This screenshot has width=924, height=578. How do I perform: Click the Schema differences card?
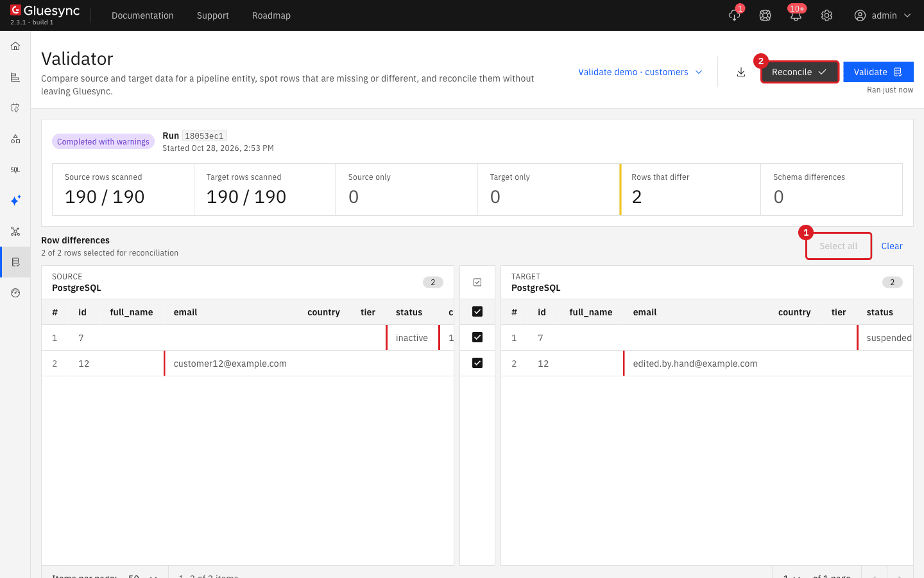click(832, 189)
